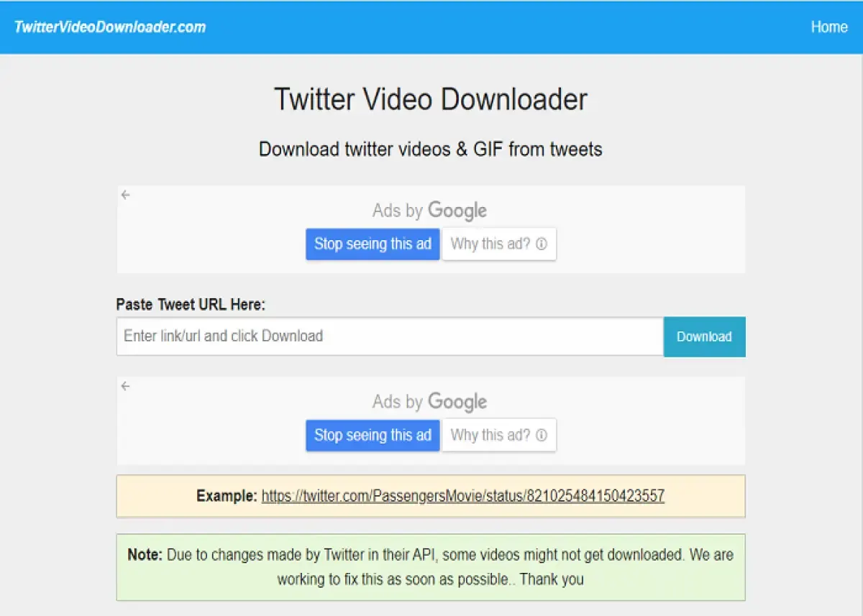Click back arrow icon in top ad
This screenshot has height=616, width=863.
point(126,195)
